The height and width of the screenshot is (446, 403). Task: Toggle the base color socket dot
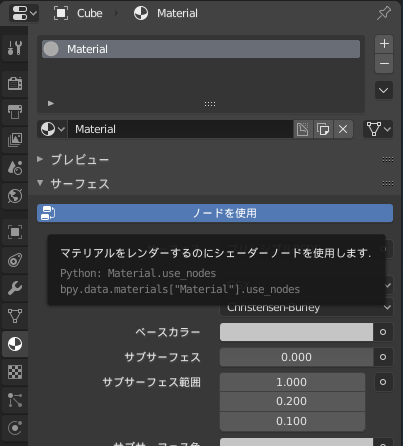[x=383, y=332]
